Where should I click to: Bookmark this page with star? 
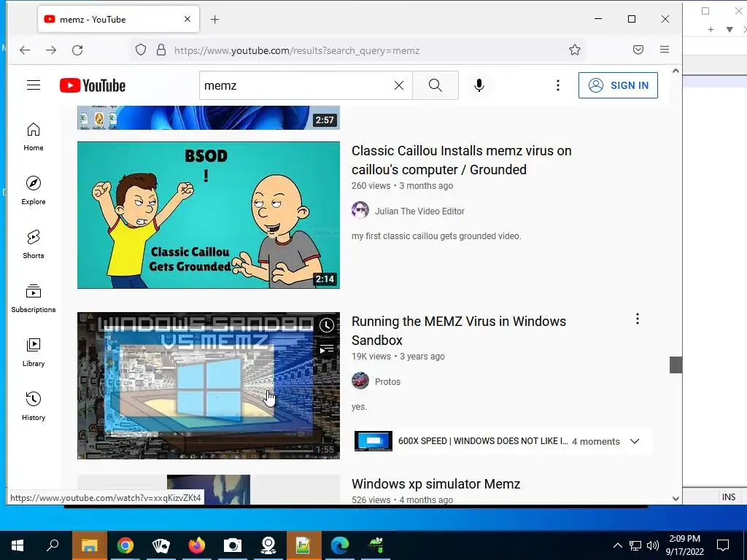click(575, 50)
